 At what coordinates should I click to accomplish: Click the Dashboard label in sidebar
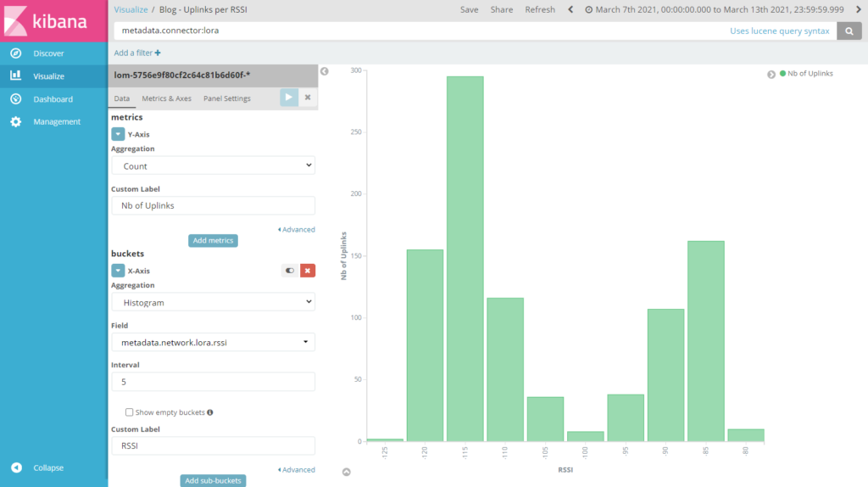53,98
